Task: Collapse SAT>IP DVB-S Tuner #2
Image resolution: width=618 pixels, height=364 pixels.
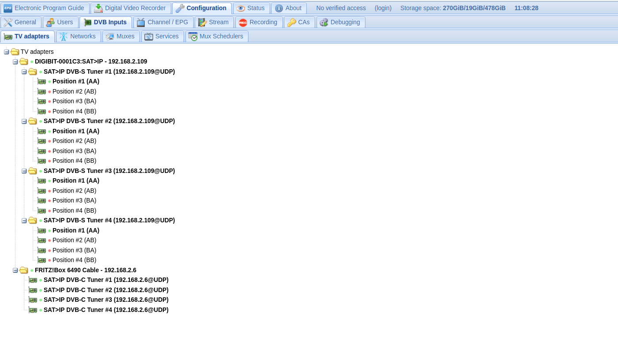Action: [24, 121]
